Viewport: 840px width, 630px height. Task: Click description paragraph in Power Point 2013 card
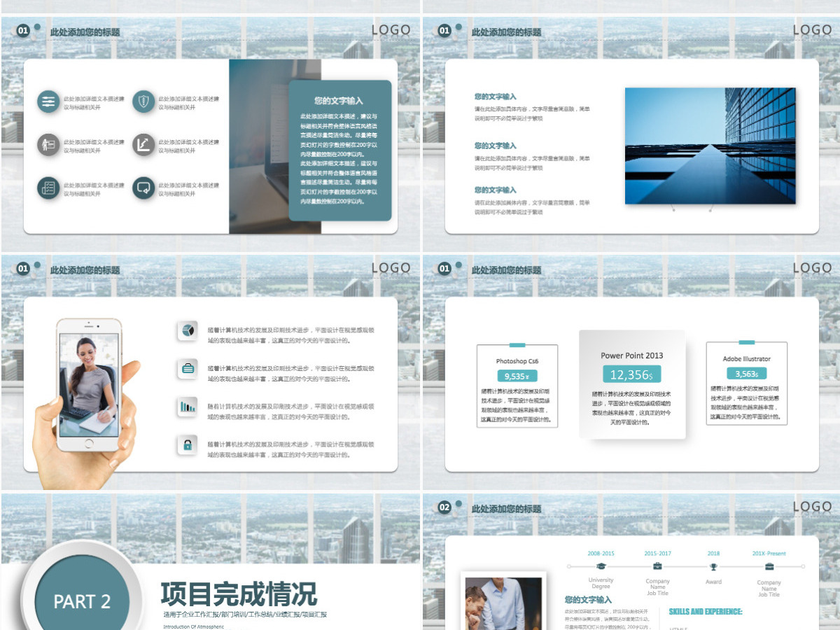pos(632,408)
